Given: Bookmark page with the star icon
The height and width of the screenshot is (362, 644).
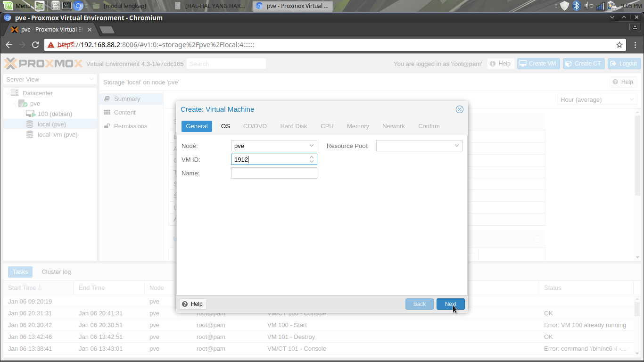Looking at the screenshot, I should (619, 45).
